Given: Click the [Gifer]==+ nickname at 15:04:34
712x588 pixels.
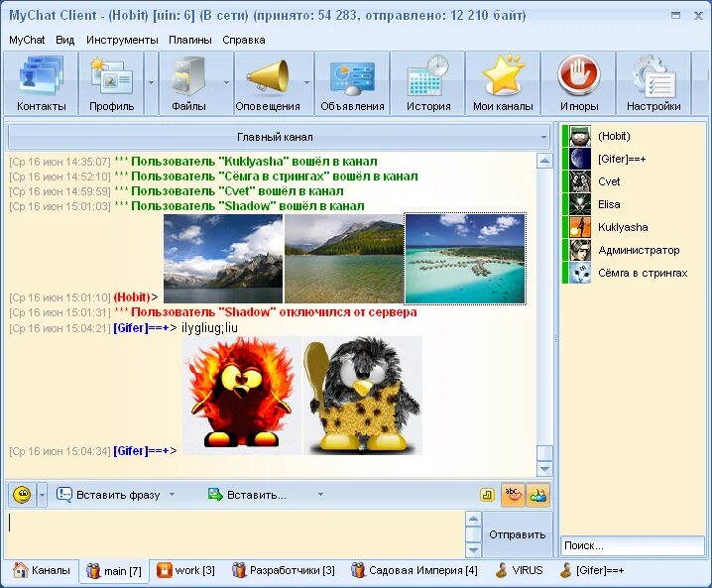Looking at the screenshot, I should coord(141,451).
